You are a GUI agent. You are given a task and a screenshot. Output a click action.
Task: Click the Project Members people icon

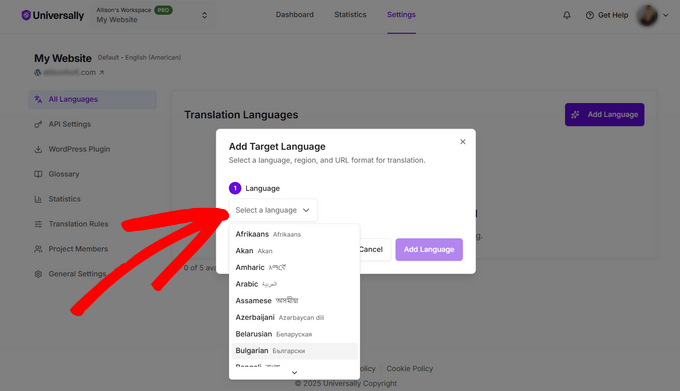pyautogui.click(x=38, y=249)
